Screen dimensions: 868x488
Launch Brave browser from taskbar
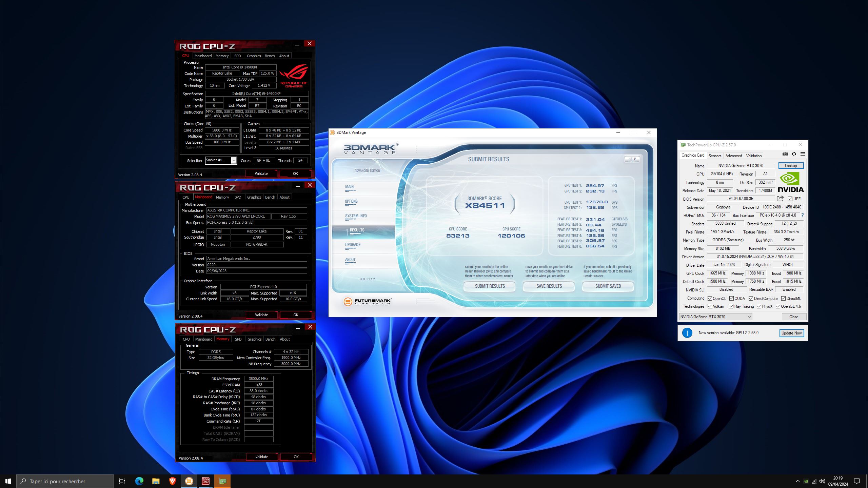click(x=172, y=481)
